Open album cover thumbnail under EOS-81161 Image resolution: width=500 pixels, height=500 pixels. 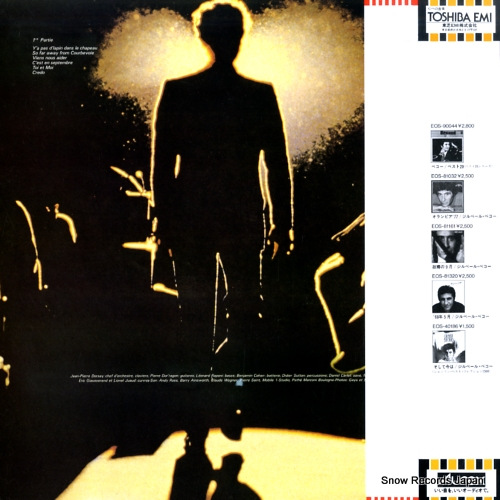(x=448, y=246)
